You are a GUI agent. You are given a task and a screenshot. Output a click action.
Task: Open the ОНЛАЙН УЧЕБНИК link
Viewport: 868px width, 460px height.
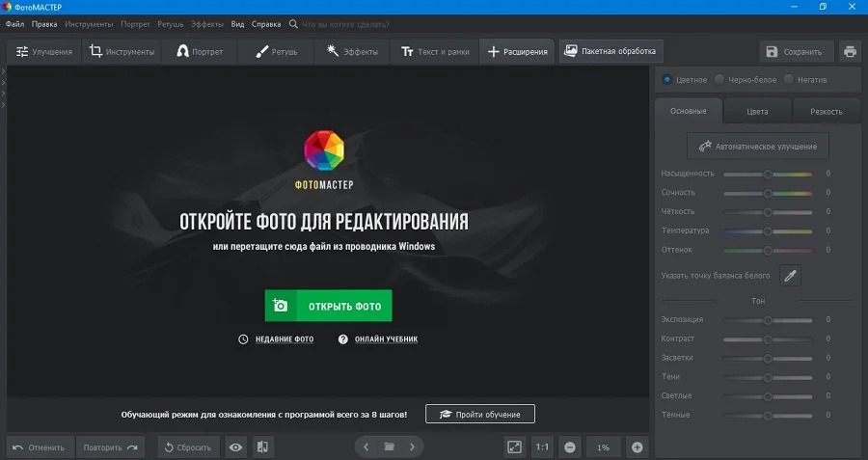click(386, 339)
